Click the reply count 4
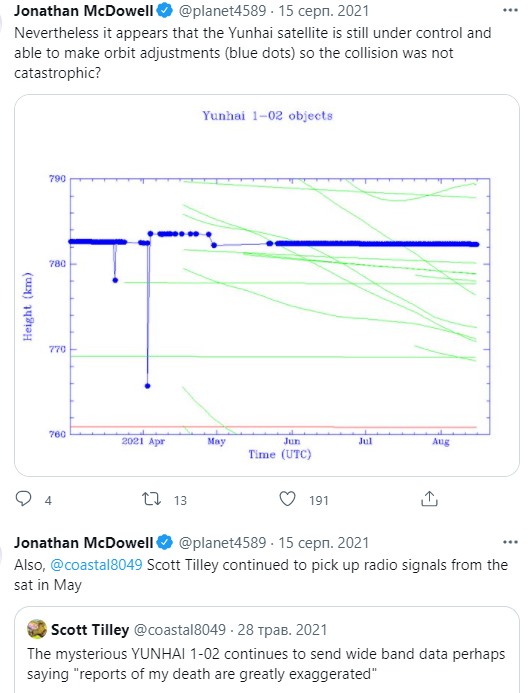Screen dimensions: 528x693 point(48,500)
